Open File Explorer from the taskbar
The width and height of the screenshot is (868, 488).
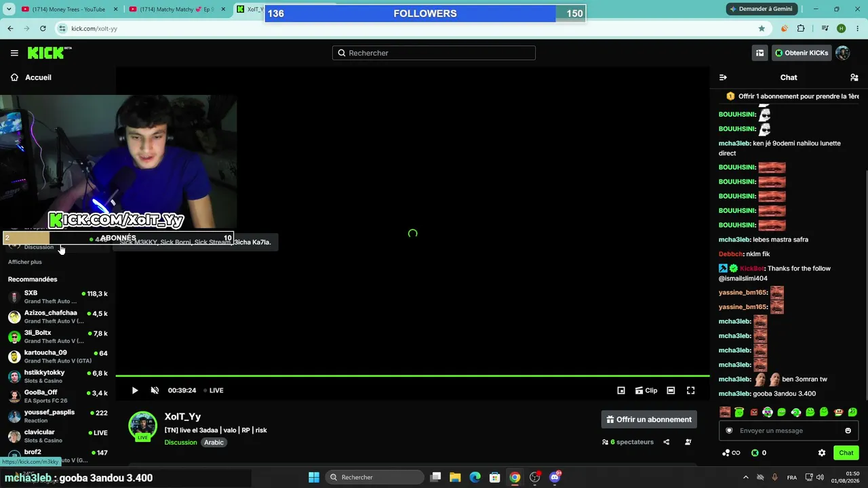click(455, 477)
